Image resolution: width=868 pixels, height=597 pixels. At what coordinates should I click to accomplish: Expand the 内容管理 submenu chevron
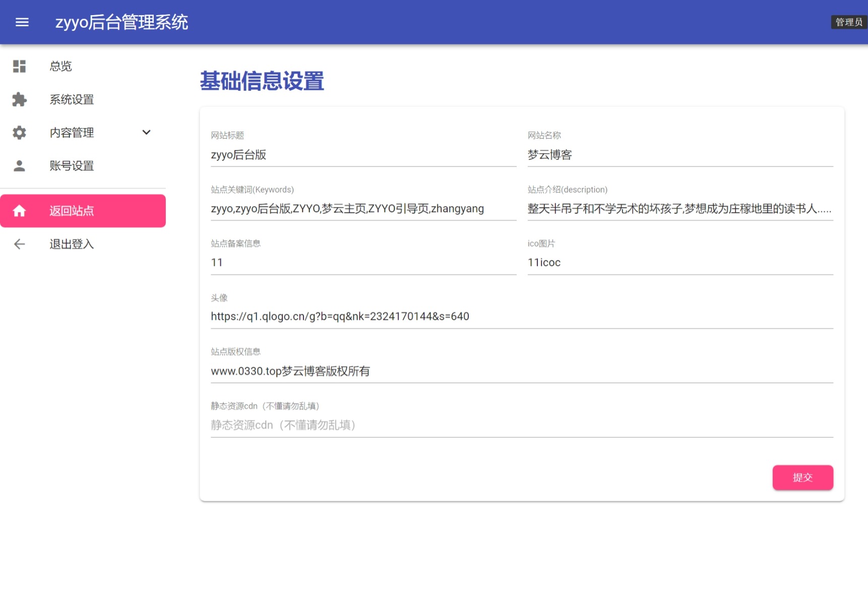point(146,132)
